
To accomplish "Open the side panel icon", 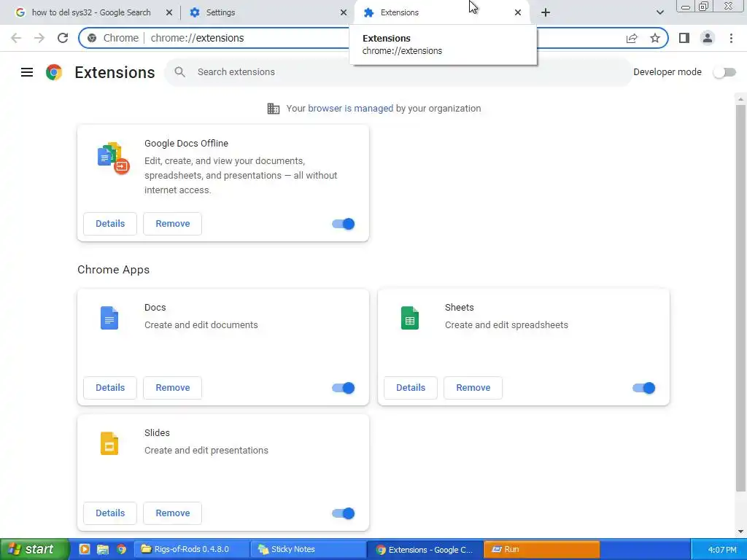I will point(684,38).
